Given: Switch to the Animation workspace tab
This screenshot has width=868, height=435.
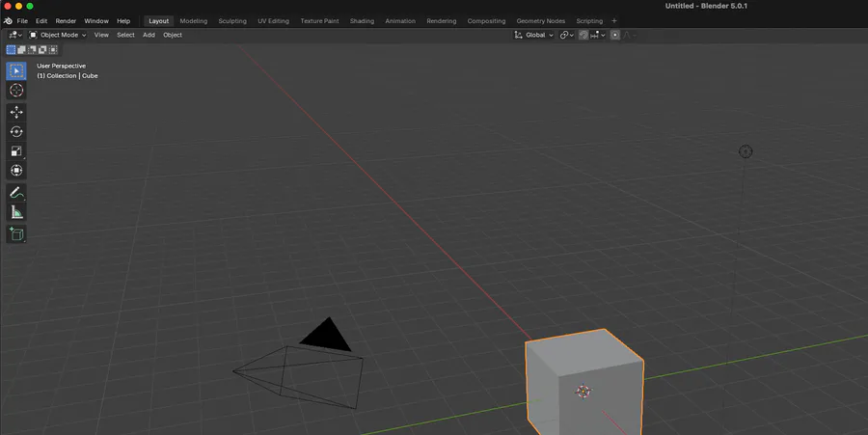Looking at the screenshot, I should point(400,21).
